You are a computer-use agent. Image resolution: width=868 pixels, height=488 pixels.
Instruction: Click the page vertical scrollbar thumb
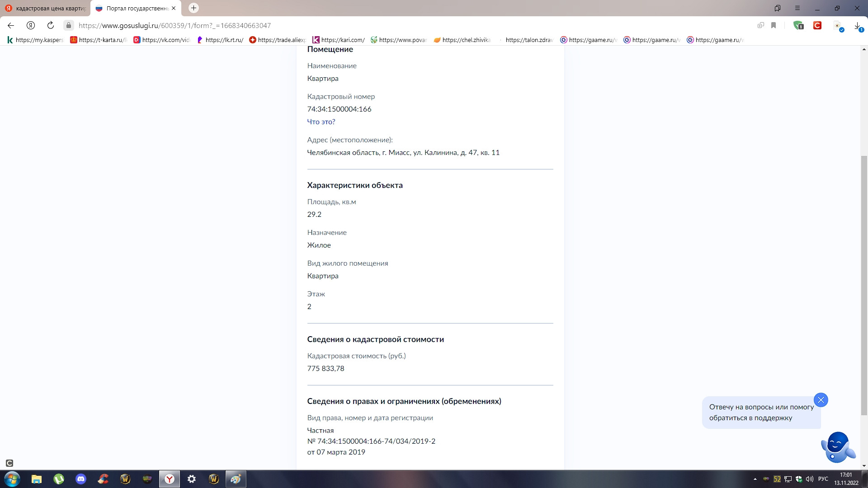pos(864,285)
